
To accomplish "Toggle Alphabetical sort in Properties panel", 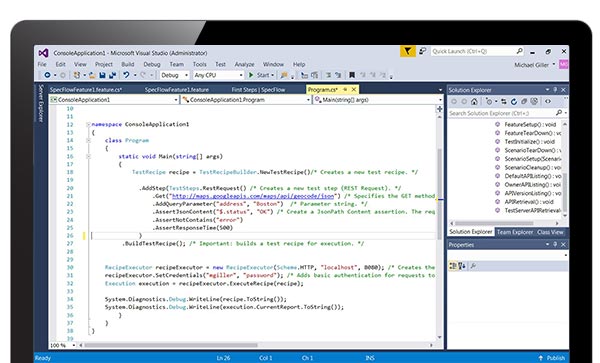I will point(462,265).
